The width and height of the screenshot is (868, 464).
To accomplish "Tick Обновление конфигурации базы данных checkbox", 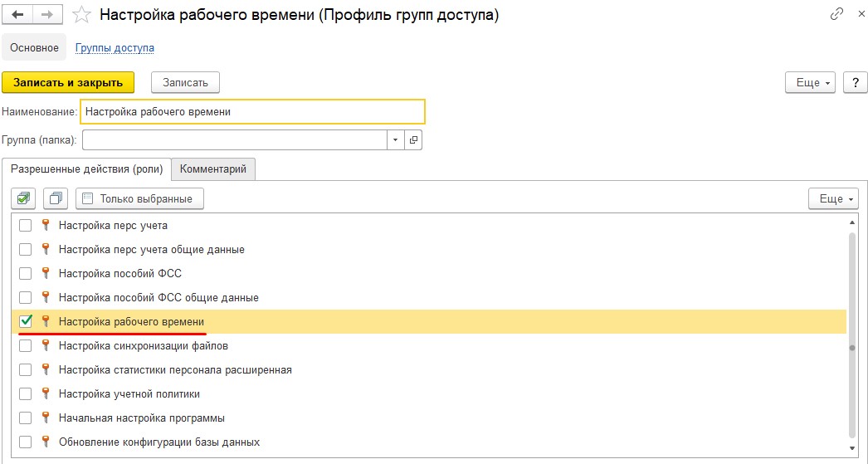I will pyautogui.click(x=26, y=442).
